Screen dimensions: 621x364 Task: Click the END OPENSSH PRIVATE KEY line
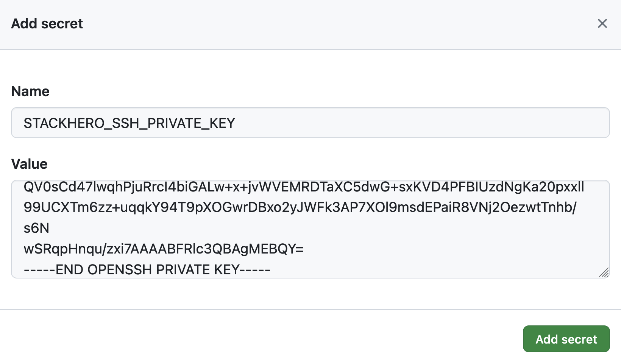pos(148,269)
